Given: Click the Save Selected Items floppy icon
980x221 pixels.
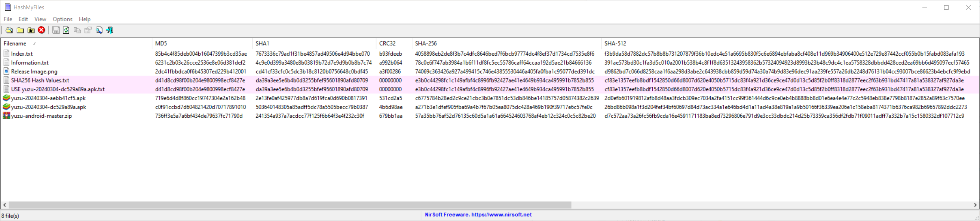Looking at the screenshot, I should coord(56,30).
